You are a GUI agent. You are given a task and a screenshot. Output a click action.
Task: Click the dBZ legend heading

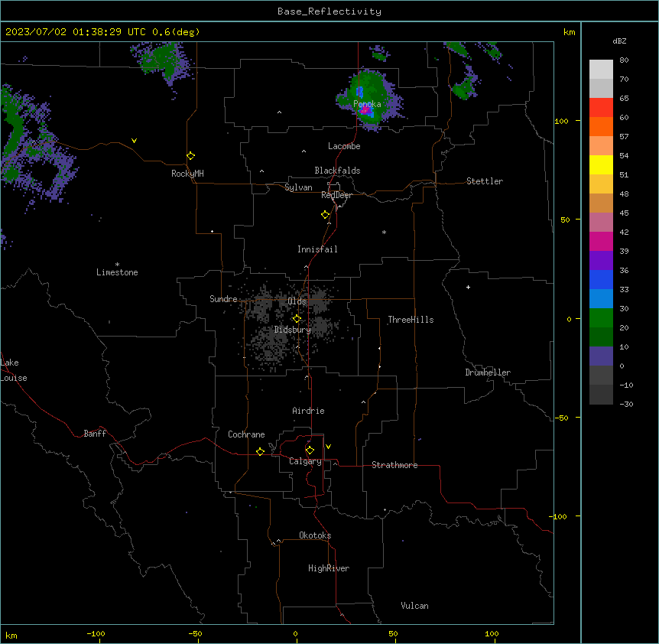point(619,41)
